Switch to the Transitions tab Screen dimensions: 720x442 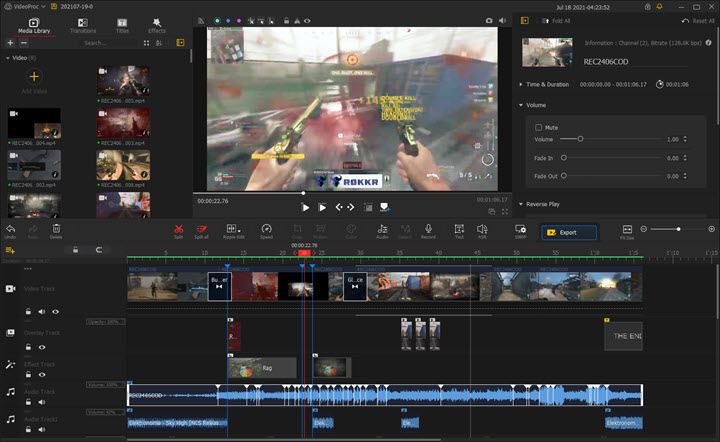coord(83,26)
